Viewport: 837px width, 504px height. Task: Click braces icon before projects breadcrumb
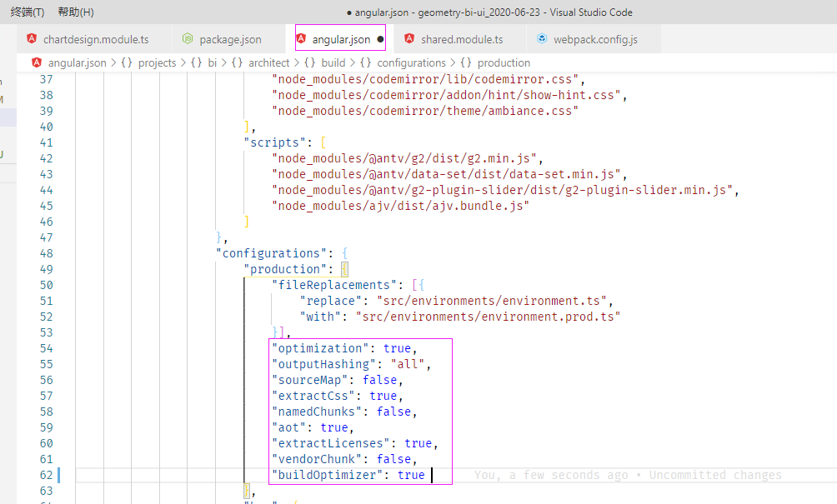click(x=127, y=62)
